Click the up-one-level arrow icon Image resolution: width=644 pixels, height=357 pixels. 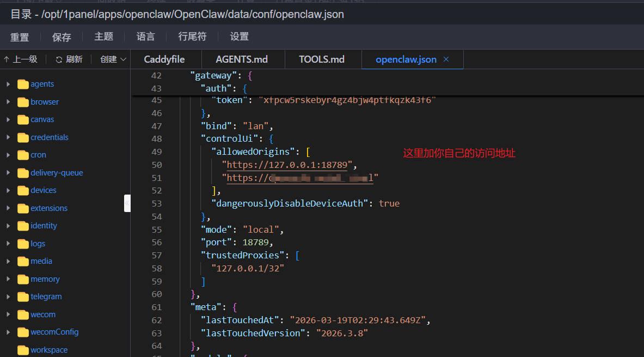7,59
